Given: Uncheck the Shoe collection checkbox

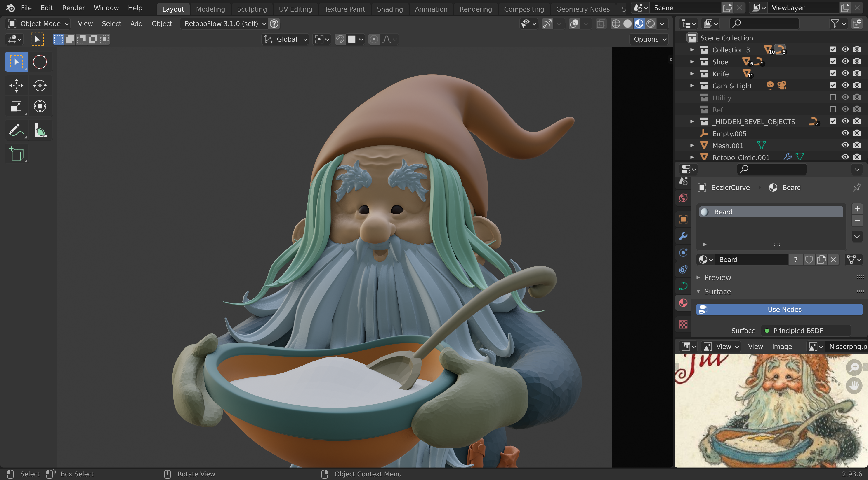Looking at the screenshot, I should tap(833, 62).
